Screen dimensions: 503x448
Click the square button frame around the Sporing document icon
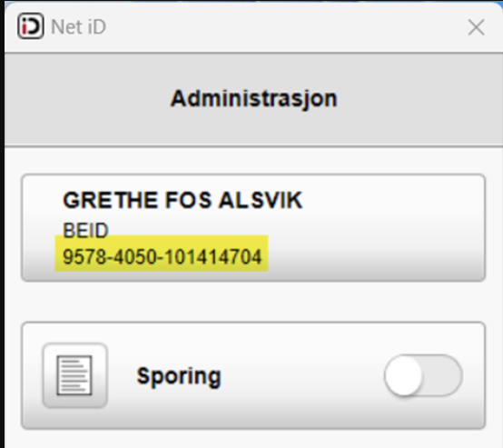point(75,375)
